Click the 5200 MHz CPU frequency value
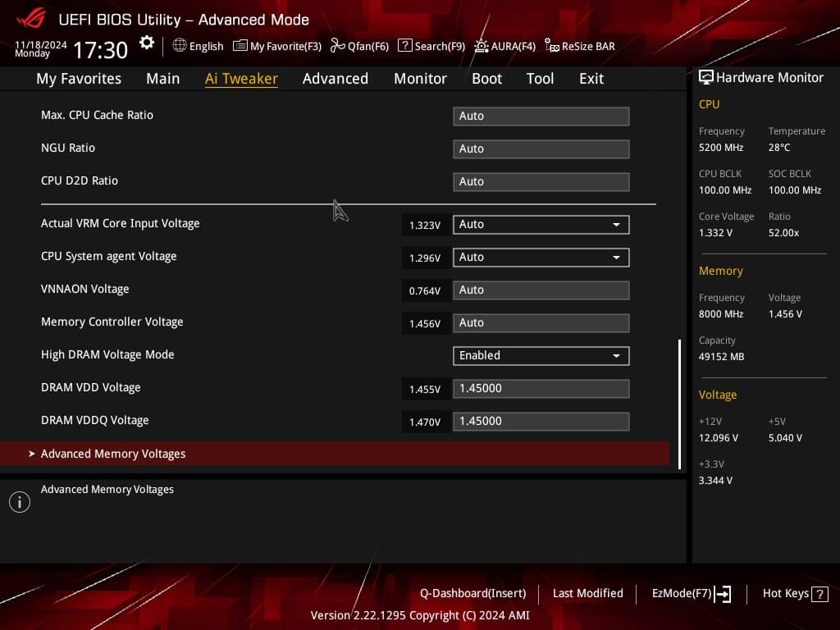The height and width of the screenshot is (630, 840). pyautogui.click(x=721, y=148)
